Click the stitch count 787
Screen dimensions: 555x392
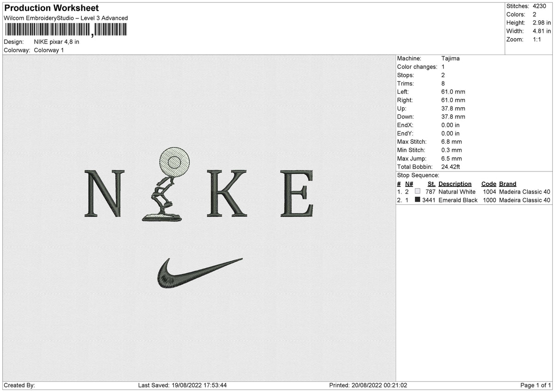click(430, 192)
